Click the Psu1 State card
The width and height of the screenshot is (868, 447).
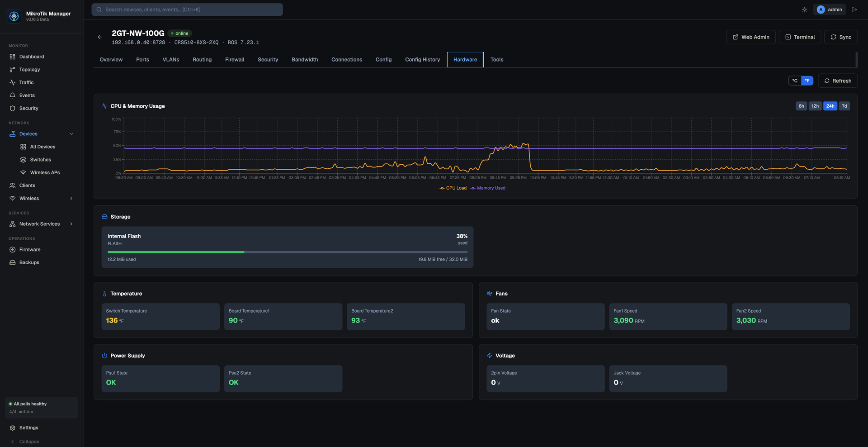[160, 379]
